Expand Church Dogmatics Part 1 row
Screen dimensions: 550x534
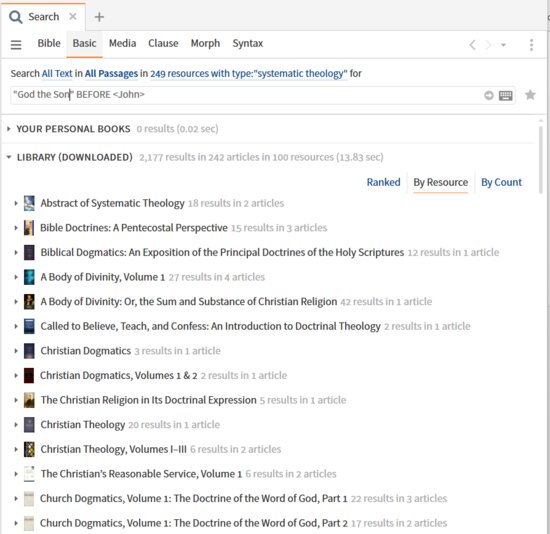point(15,498)
